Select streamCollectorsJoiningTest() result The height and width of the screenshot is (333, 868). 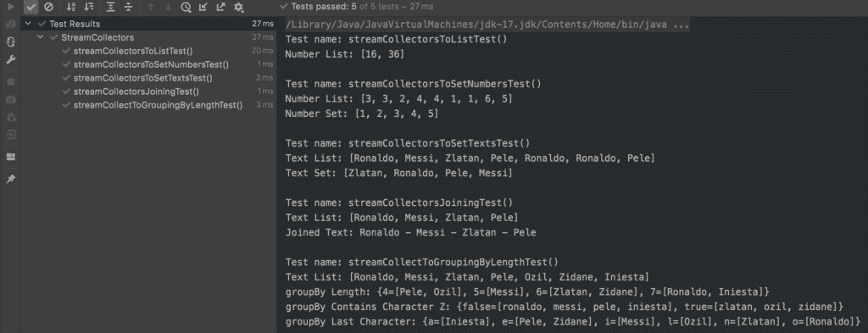pyautogui.click(x=136, y=92)
